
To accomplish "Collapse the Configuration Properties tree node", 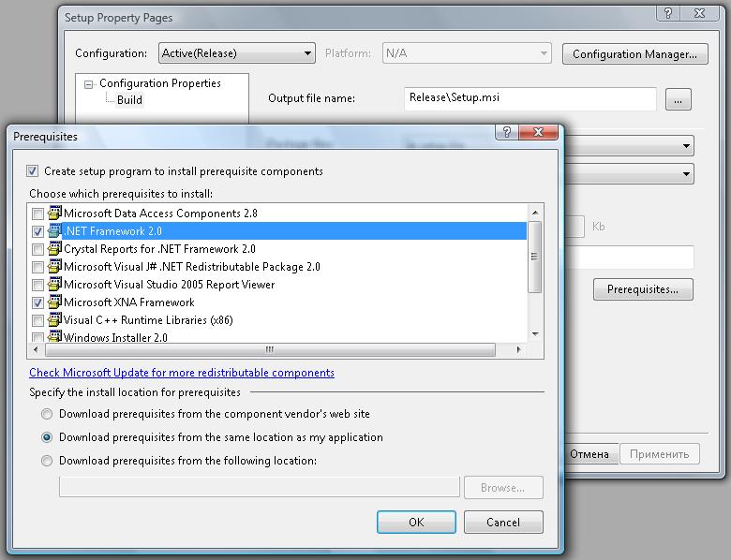I will [x=89, y=84].
